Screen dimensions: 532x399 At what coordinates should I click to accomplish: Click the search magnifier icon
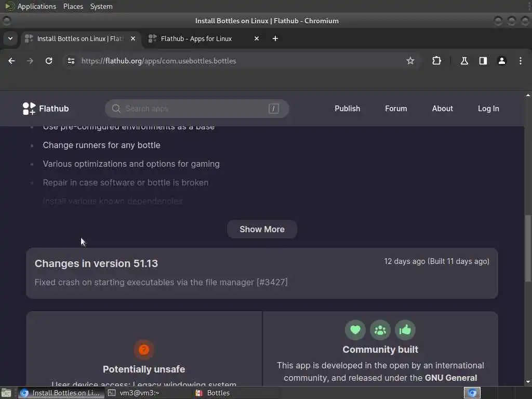(116, 109)
